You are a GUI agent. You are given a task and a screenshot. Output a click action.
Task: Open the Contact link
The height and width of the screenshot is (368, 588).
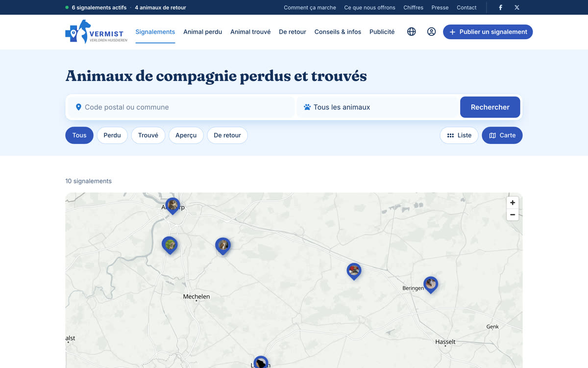coord(466,7)
